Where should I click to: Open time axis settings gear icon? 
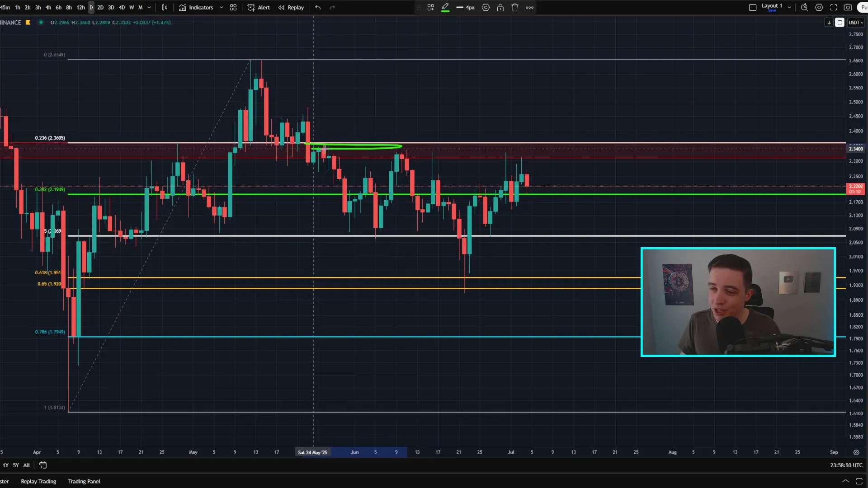(856, 452)
